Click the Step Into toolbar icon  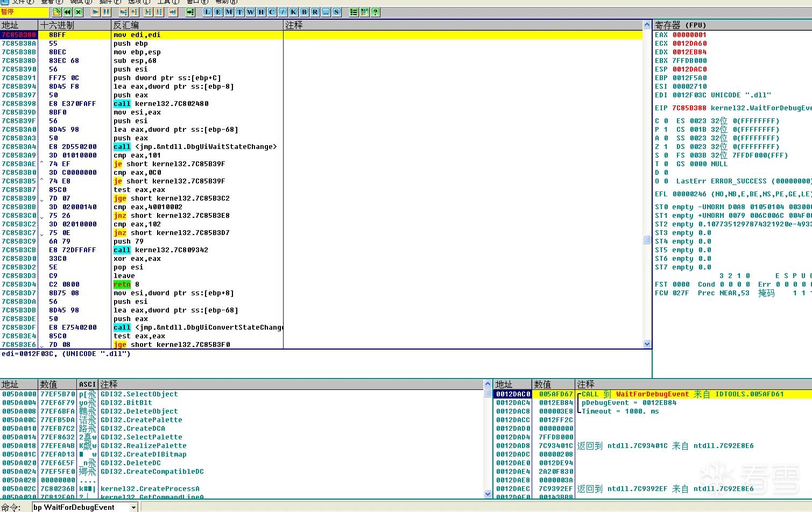coord(124,12)
